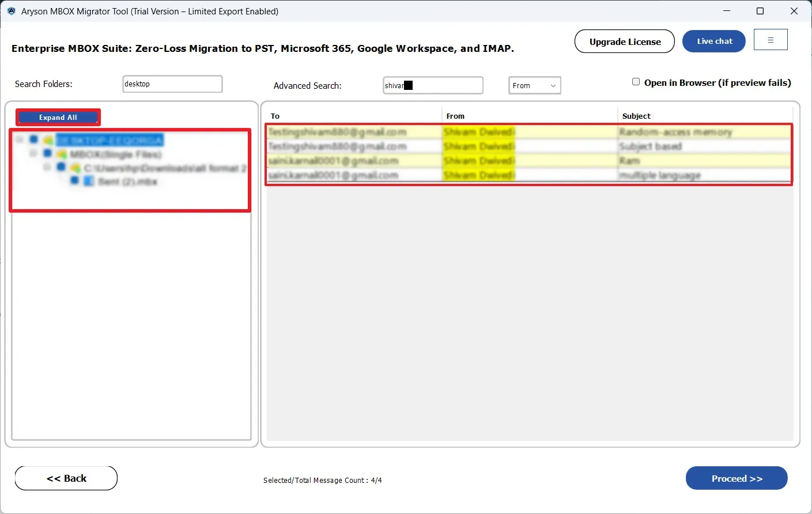
Task: Click the recipient address in the Random-access memory row
Action: tap(337, 132)
